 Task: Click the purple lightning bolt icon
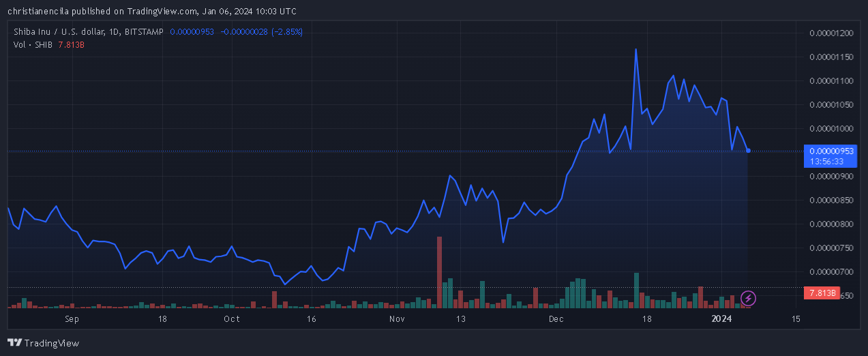748,298
